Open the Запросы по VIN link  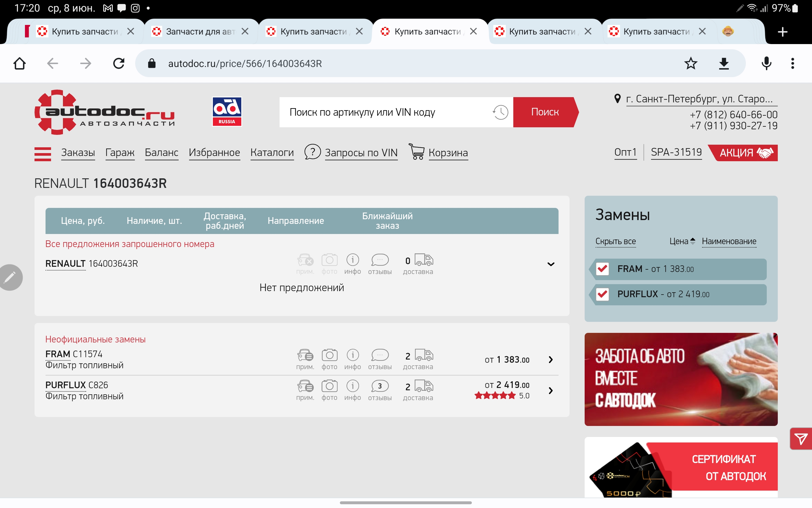[361, 153]
